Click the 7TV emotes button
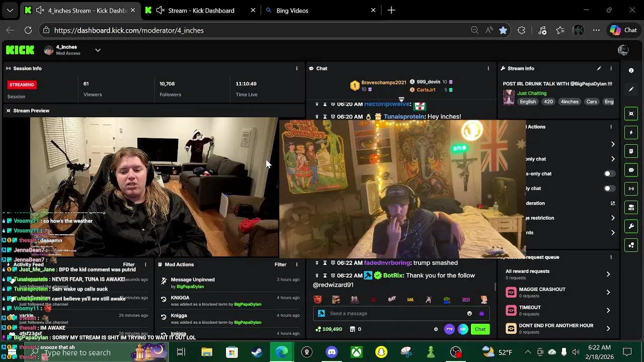 click(449, 329)
